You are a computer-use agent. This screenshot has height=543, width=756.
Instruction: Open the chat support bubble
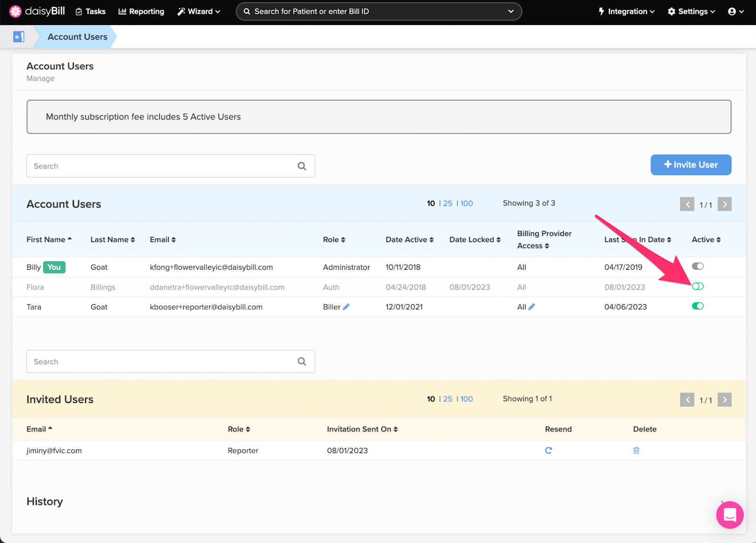pyautogui.click(x=730, y=515)
